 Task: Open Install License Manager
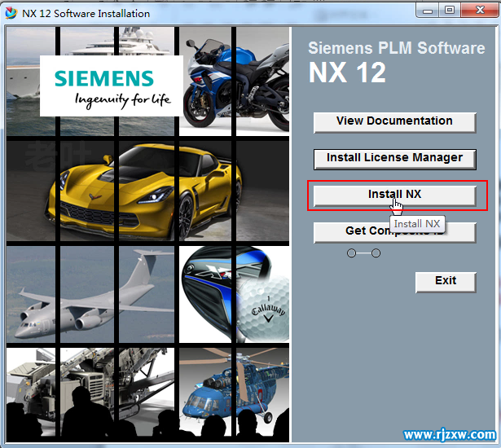pyautogui.click(x=394, y=159)
